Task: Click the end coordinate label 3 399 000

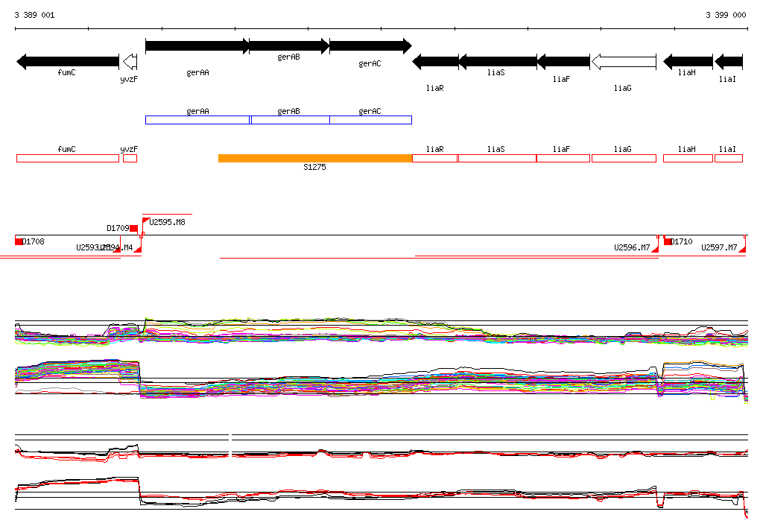Action: pos(726,15)
